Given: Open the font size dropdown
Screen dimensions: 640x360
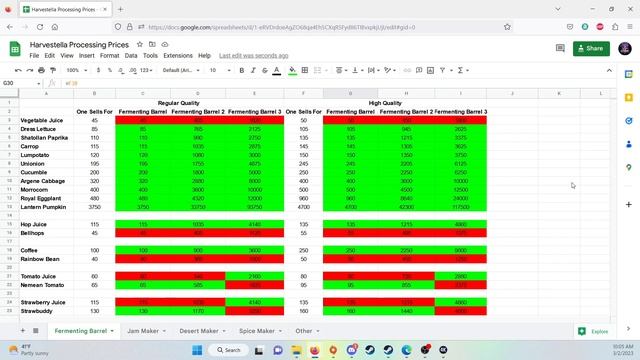Looking at the screenshot, I should [220, 70].
